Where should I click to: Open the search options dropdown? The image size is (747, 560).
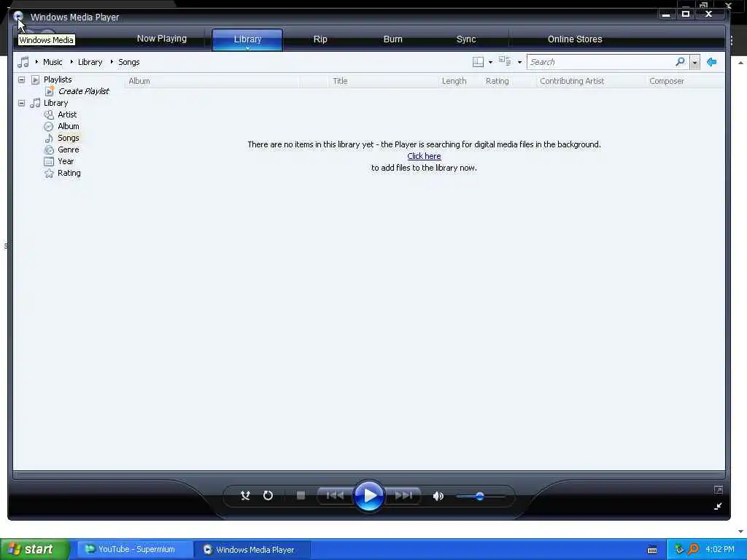[x=694, y=63]
